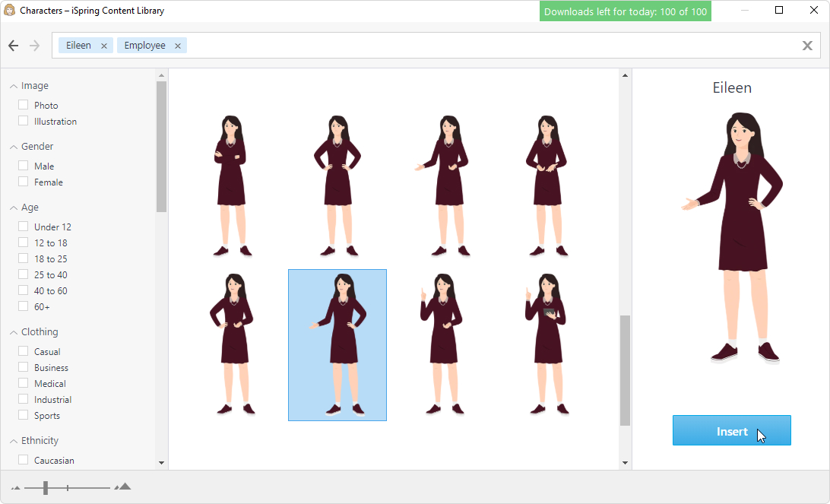Clear the whole search field with X
830x504 pixels.
tap(807, 46)
